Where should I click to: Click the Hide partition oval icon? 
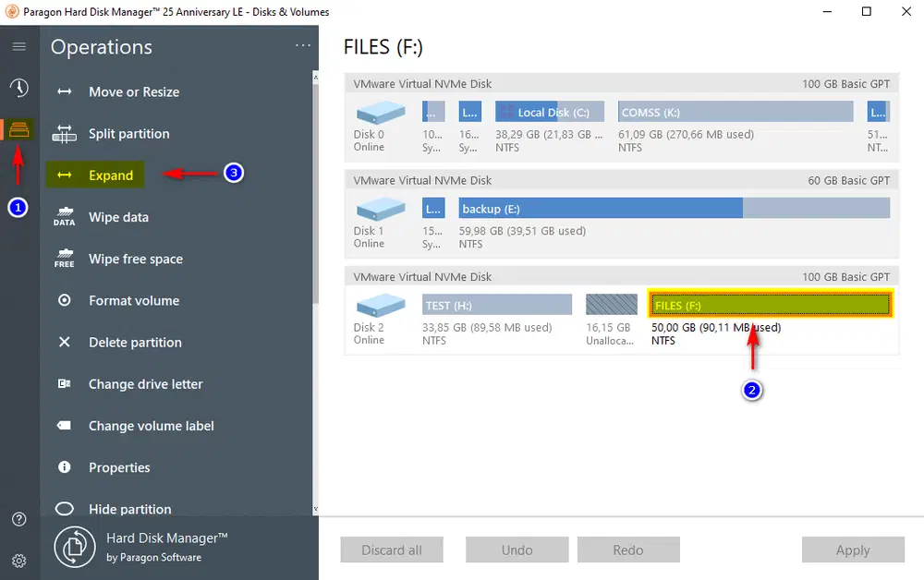(x=65, y=509)
